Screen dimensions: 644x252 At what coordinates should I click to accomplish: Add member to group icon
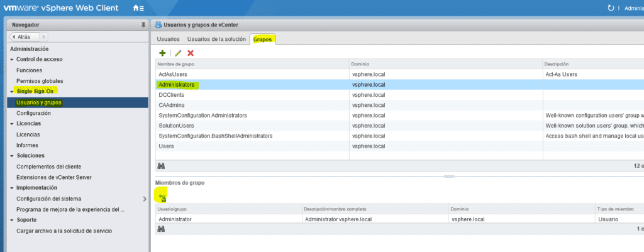(162, 198)
